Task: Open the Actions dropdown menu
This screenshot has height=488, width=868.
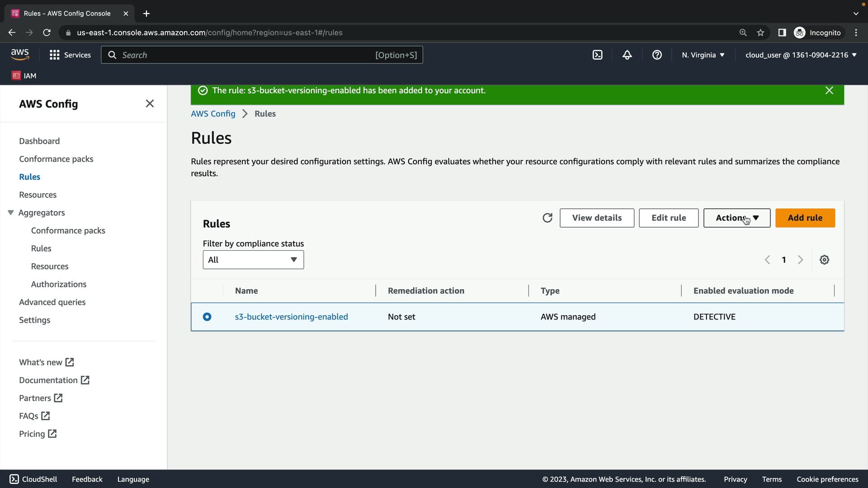Action: tap(736, 218)
